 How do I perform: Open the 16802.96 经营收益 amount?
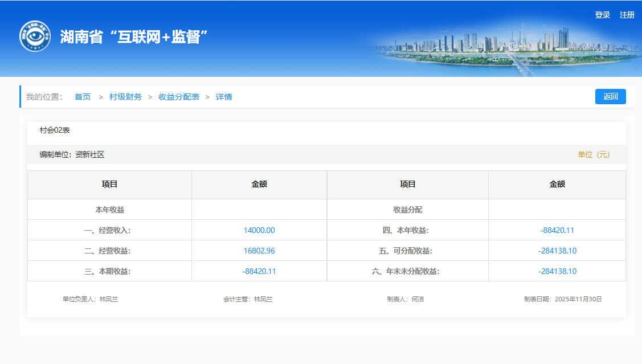pos(259,251)
